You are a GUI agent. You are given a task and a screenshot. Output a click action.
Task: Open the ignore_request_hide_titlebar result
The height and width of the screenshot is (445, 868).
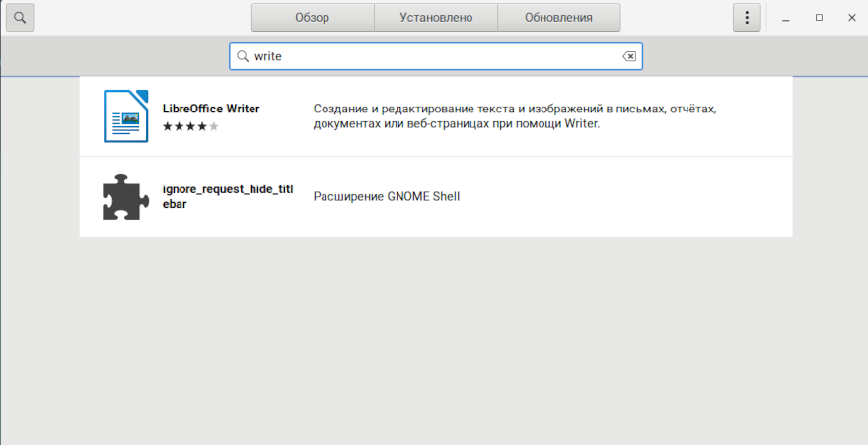click(x=227, y=196)
